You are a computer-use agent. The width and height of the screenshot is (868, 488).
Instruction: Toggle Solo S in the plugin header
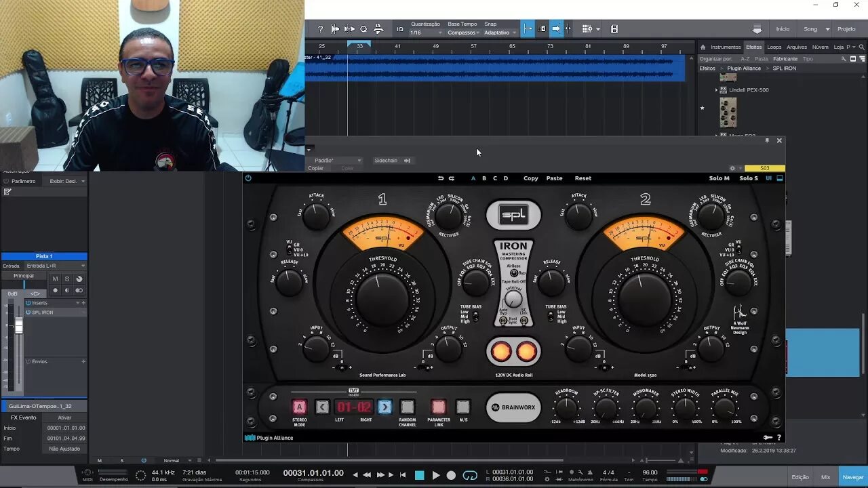(x=749, y=178)
